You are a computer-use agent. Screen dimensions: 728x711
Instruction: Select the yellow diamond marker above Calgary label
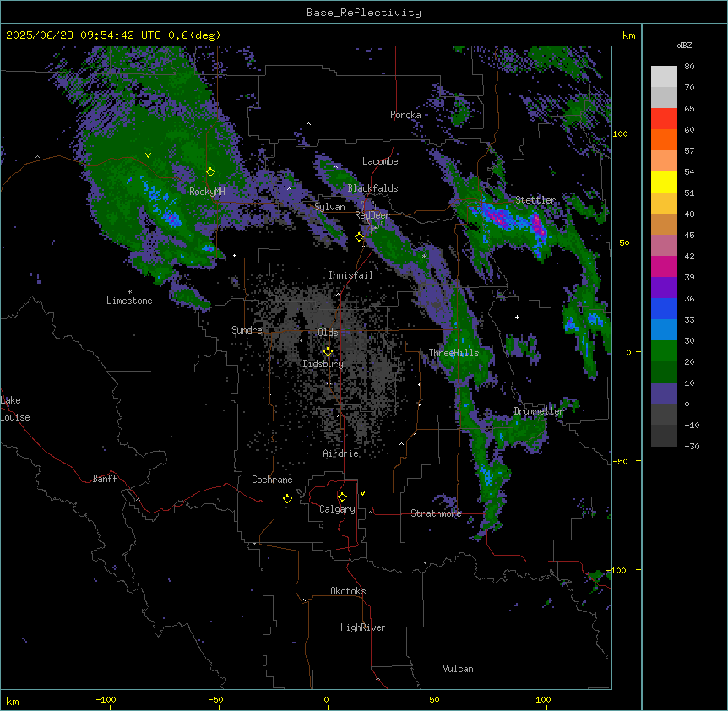click(x=342, y=497)
